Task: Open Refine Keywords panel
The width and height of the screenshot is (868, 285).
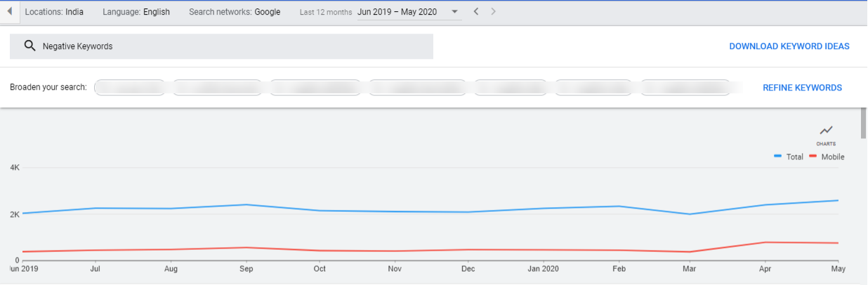Action: pyautogui.click(x=803, y=88)
